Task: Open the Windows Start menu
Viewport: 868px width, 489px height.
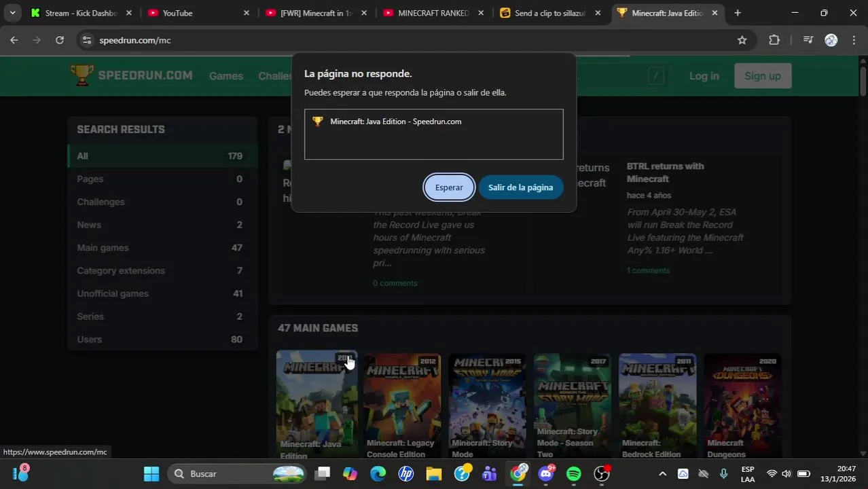Action: click(151, 473)
